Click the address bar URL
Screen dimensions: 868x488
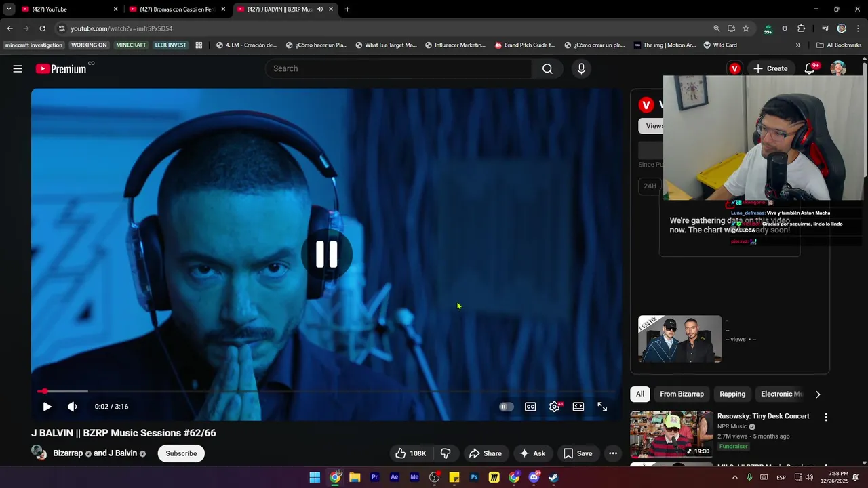click(121, 28)
